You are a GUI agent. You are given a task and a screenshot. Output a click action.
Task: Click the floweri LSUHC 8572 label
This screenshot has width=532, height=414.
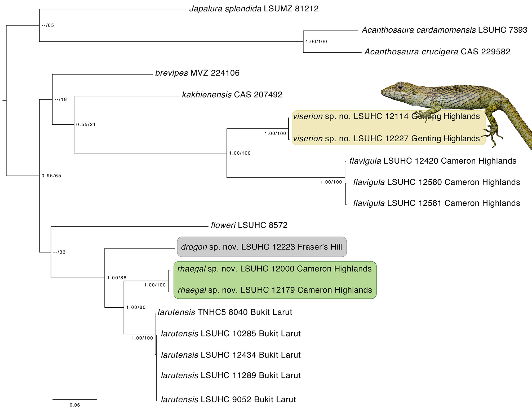[249, 225]
